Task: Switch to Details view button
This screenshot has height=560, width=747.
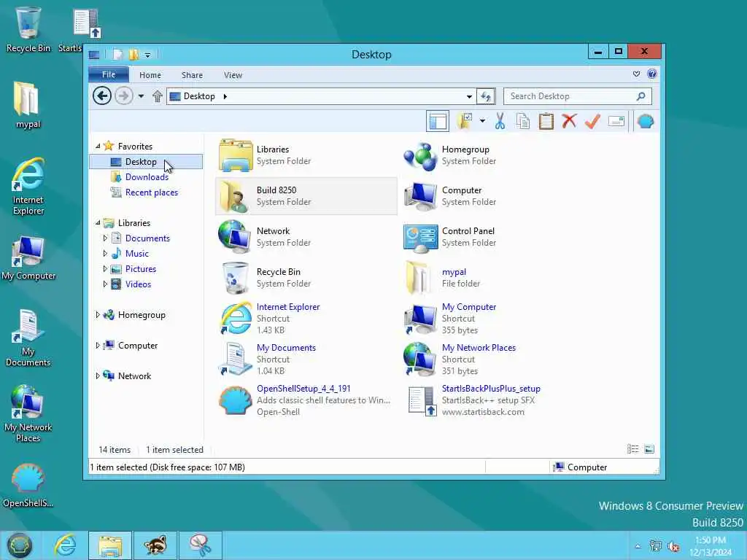Action: (632, 449)
